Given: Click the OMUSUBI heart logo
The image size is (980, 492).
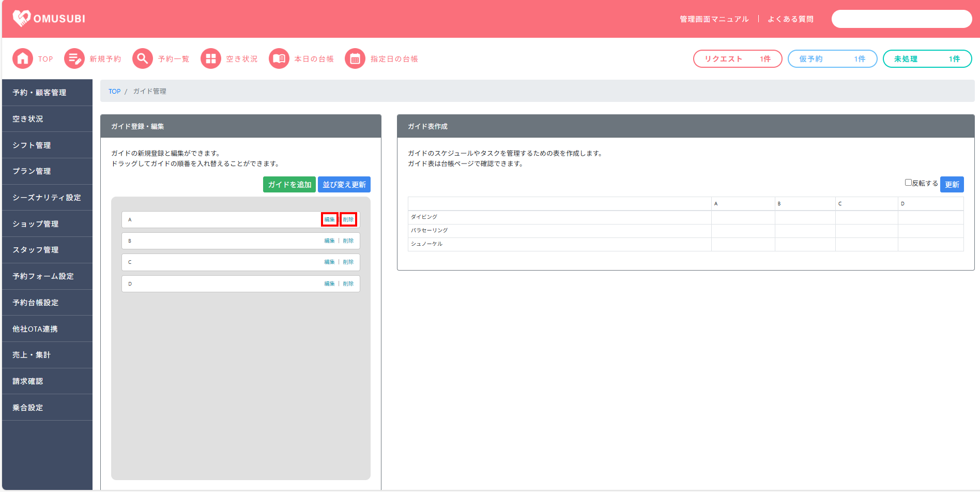Looking at the screenshot, I should pyautogui.click(x=22, y=19).
